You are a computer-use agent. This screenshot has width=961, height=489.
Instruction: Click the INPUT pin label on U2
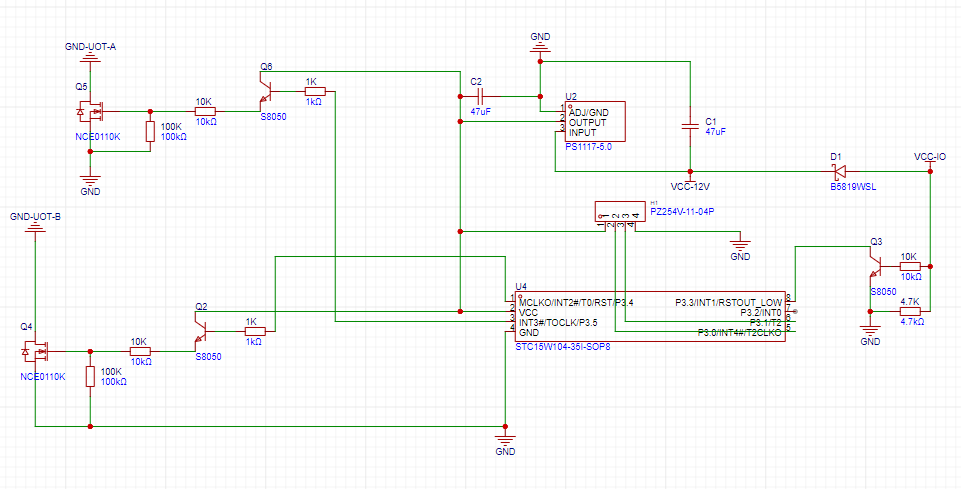[583, 132]
